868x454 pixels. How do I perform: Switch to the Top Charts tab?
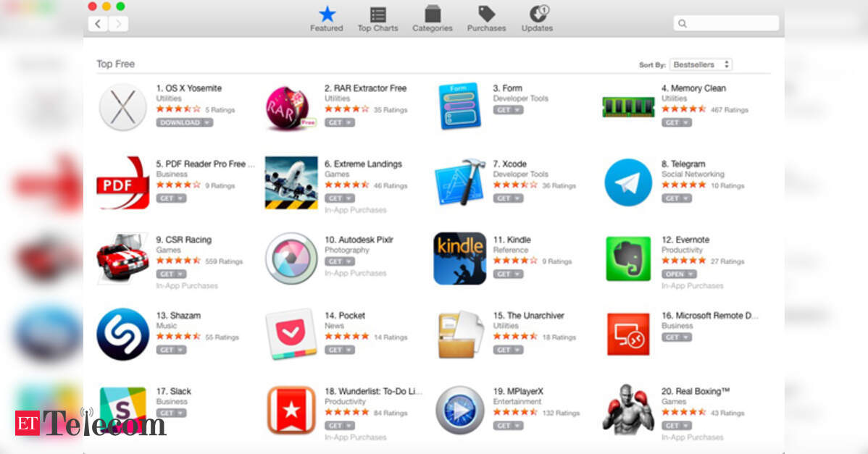377,20
